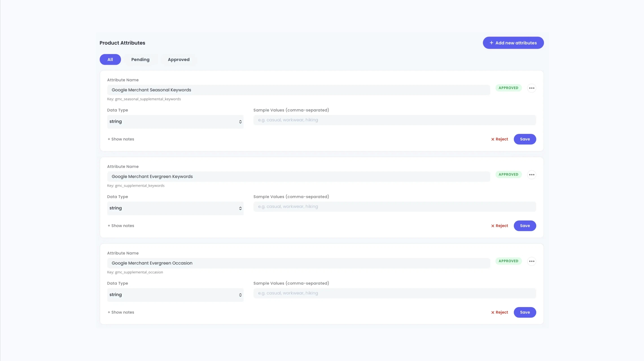Focus Sample Values field for Seasonal Keywords
Screen dimensions: 644x361
tap(394, 120)
